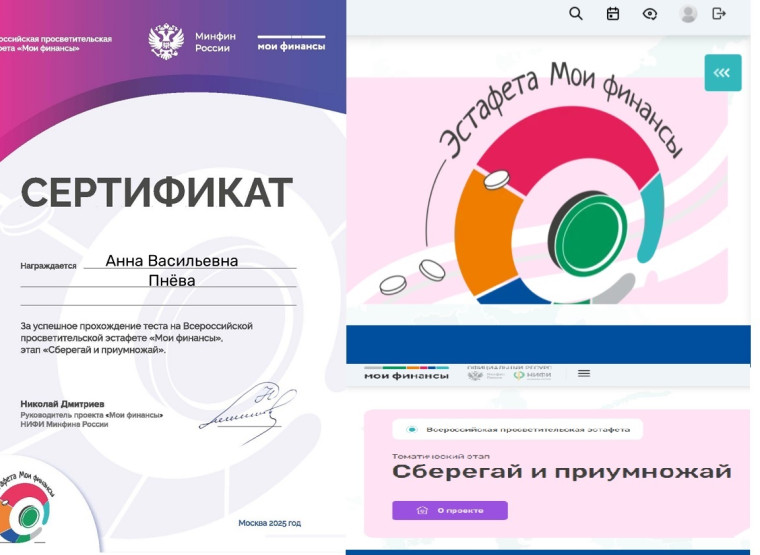The height and width of the screenshot is (555, 760).
Task: Click «Николай Дмитриев» signer name
Action: click(x=62, y=404)
